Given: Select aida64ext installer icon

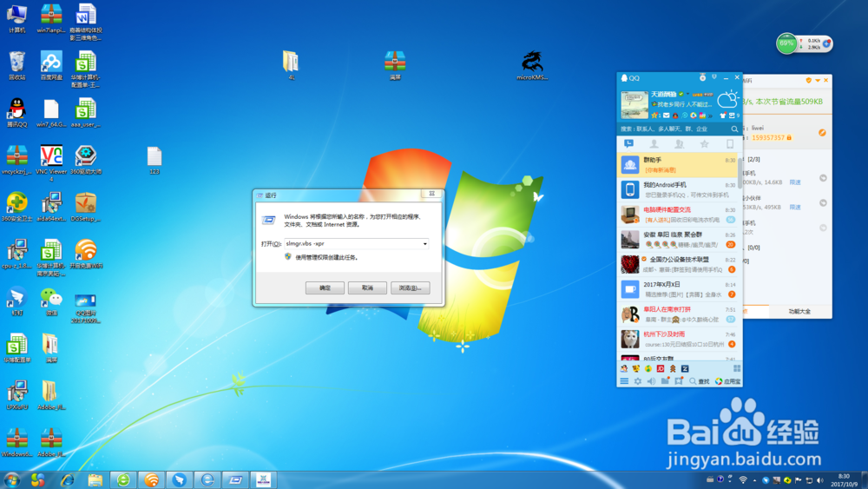Looking at the screenshot, I should [51, 207].
